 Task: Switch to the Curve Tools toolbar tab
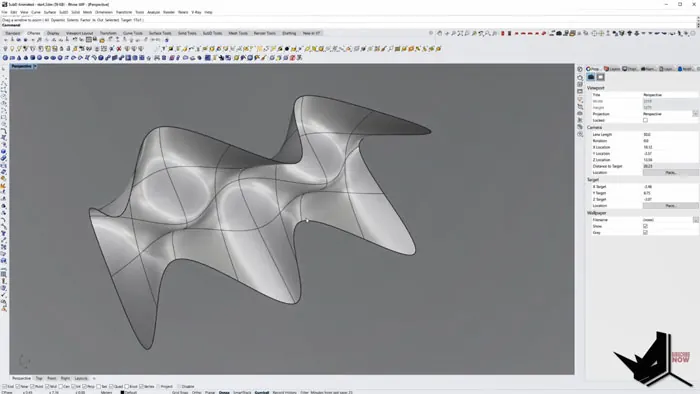click(x=133, y=33)
